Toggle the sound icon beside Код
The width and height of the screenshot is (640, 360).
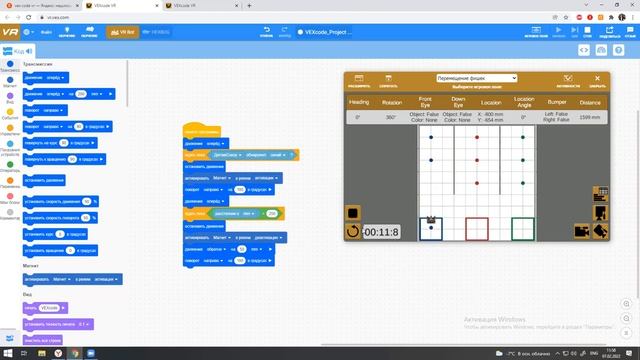(x=29, y=51)
